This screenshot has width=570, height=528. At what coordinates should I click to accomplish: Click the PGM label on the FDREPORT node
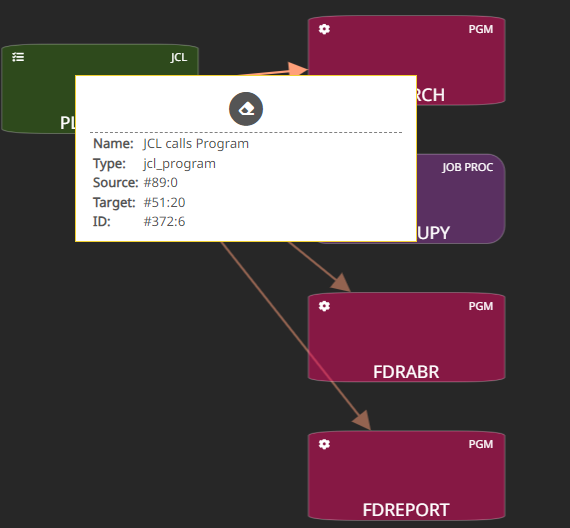(x=481, y=444)
